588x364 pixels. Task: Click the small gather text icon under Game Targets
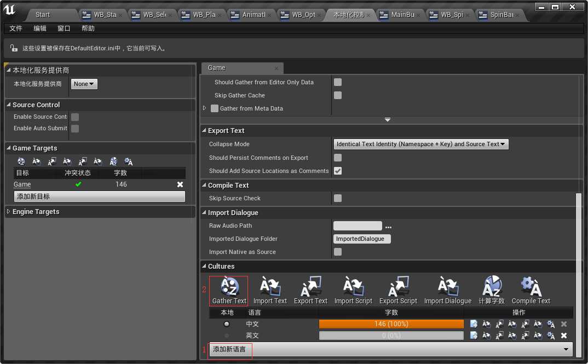click(x=21, y=161)
